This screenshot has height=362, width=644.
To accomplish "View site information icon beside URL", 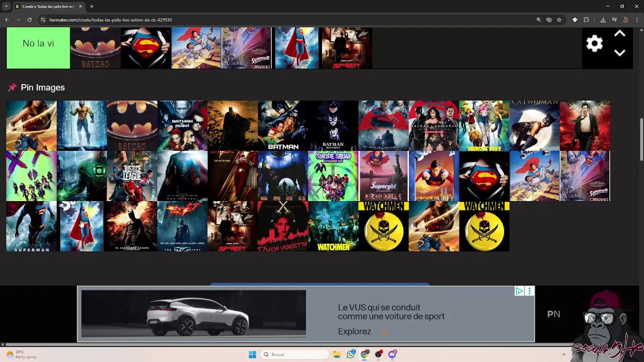I will point(43,20).
